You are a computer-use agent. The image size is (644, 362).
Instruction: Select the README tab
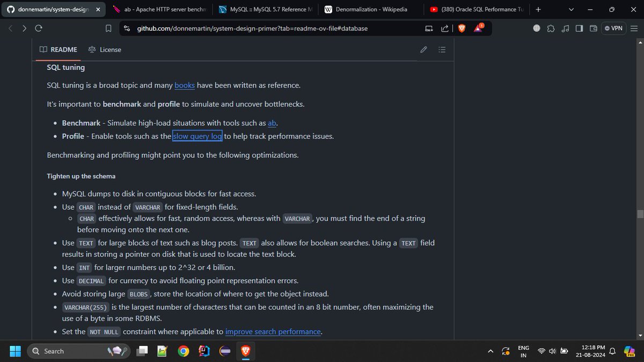(x=58, y=49)
